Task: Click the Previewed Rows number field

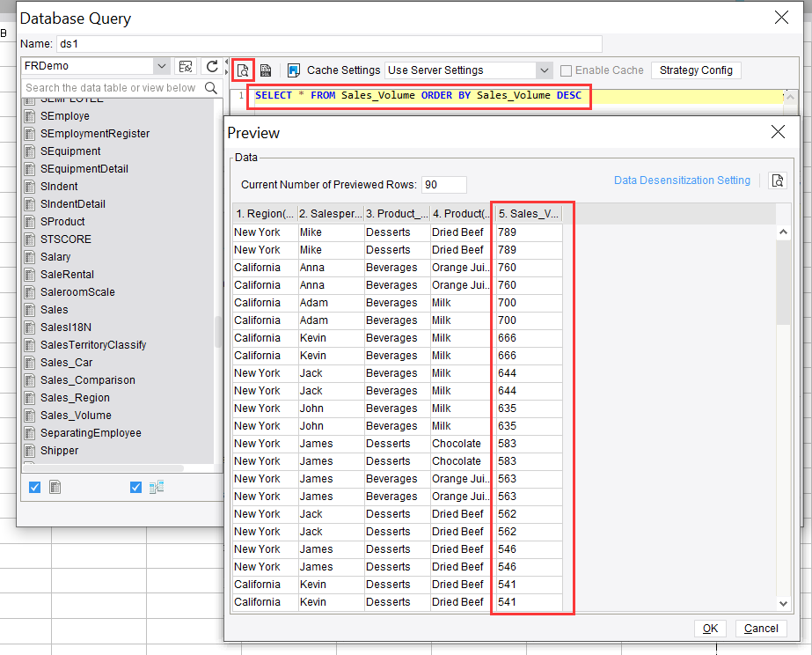Action: [443, 185]
